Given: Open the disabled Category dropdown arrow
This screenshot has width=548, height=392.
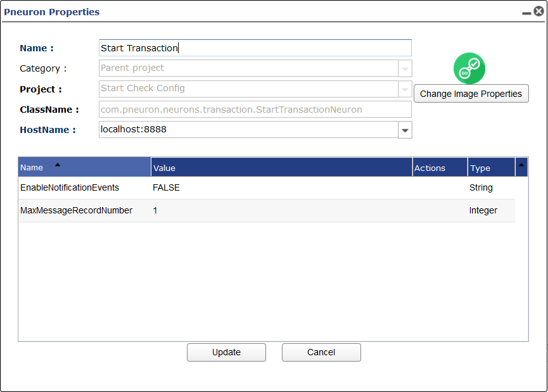Looking at the screenshot, I should click(x=405, y=68).
